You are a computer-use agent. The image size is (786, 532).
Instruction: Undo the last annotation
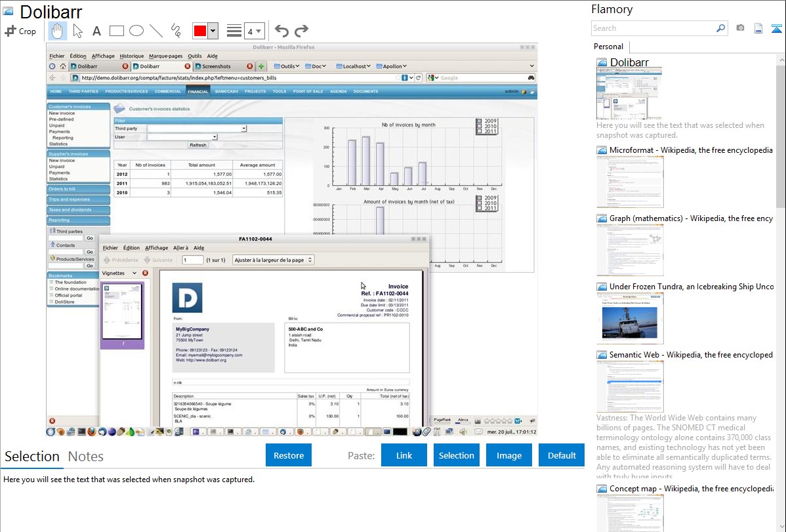click(281, 31)
